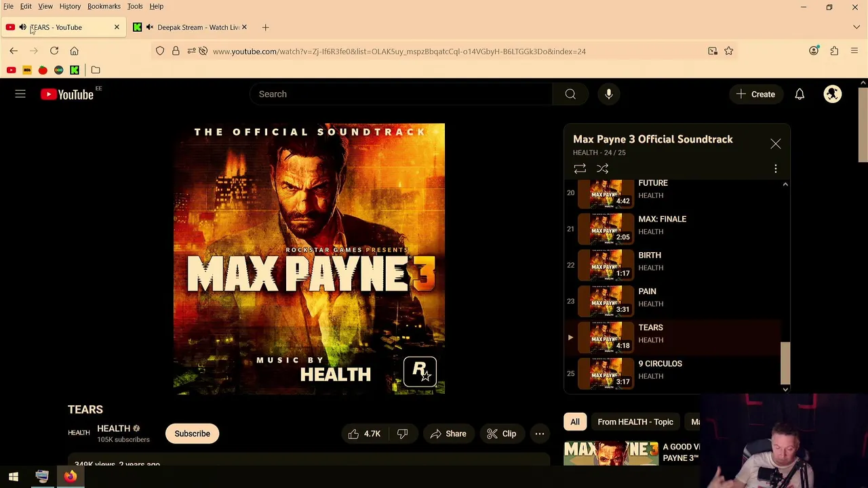Screen dimensions: 868x488
Task: Click the Share button
Action: (448, 434)
